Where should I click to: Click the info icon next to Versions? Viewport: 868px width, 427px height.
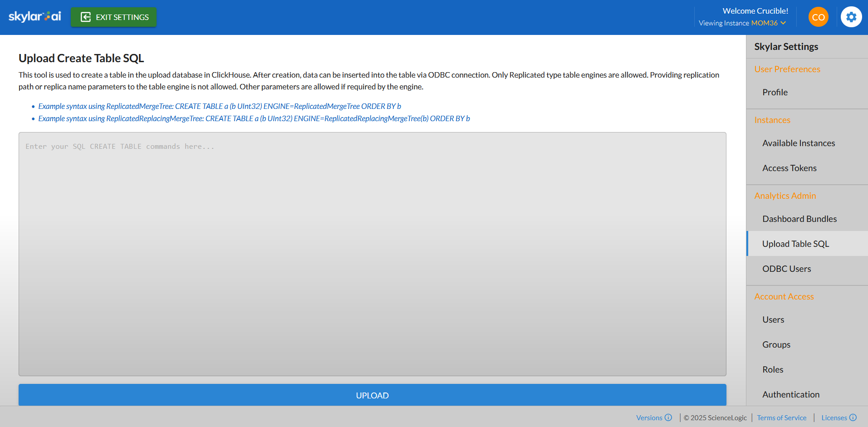668,417
